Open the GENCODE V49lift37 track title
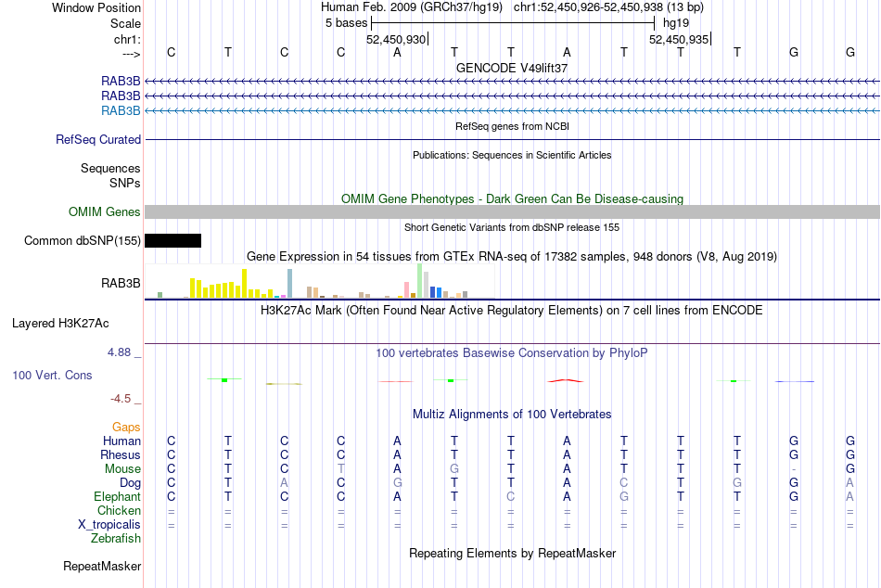881x588 pixels. pyautogui.click(x=512, y=68)
